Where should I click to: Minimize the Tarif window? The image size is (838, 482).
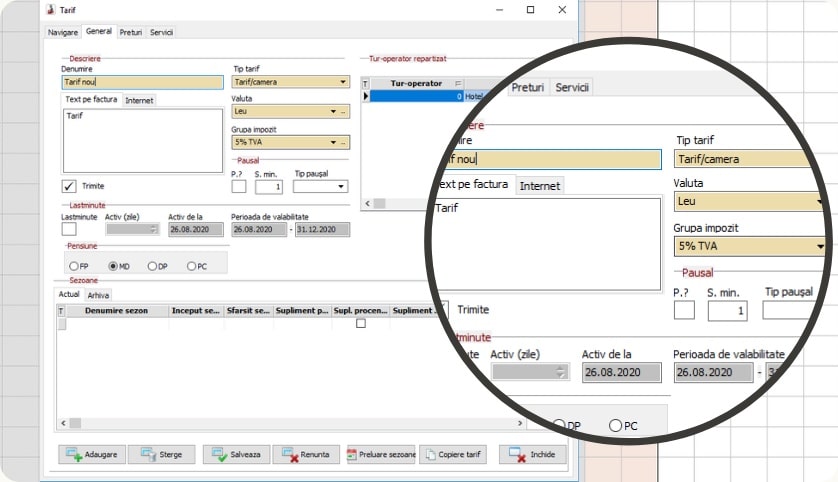pyautogui.click(x=499, y=10)
